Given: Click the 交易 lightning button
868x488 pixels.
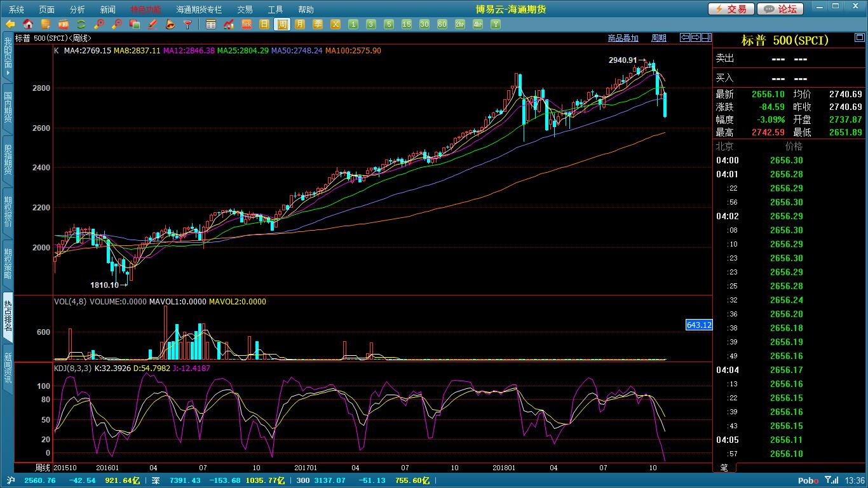Looking at the screenshot, I should pos(731,9).
